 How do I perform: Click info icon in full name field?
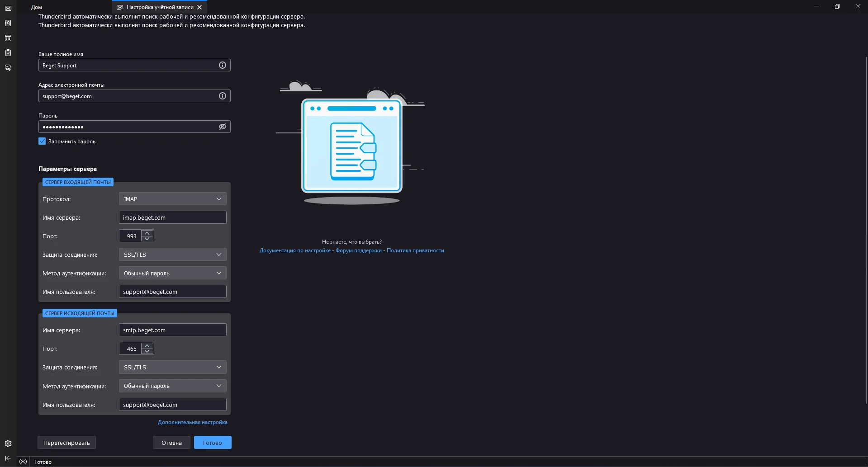[223, 65]
